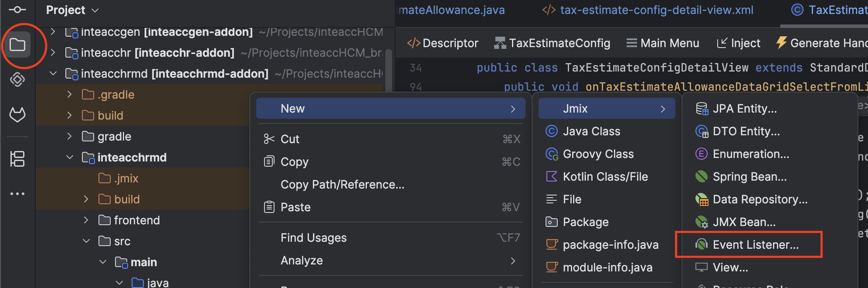Viewport: 868px width, 288px height.
Task: Click the Event Listener icon
Action: click(702, 244)
